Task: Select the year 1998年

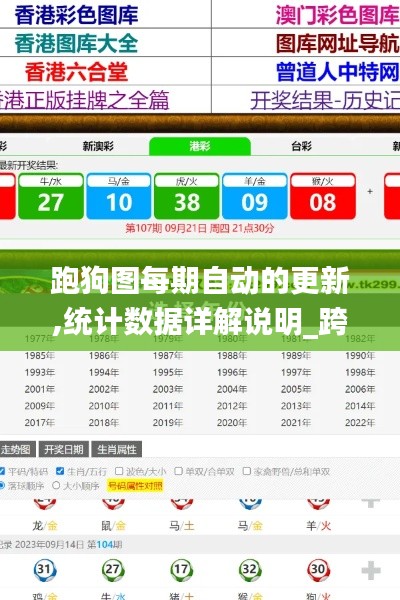Action: (360, 373)
